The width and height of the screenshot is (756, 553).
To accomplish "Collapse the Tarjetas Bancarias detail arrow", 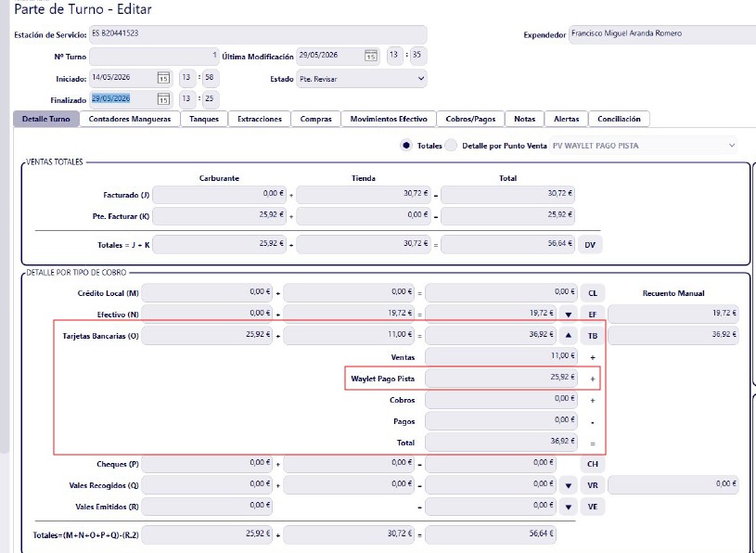I will (569, 336).
